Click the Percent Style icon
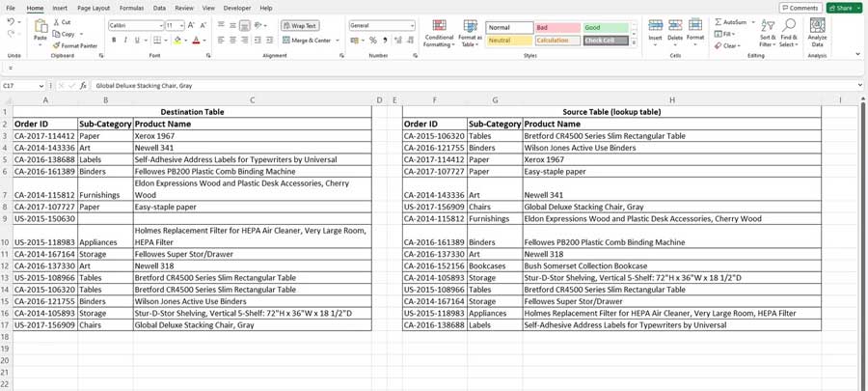Image resolution: width=868 pixels, height=391 pixels. (373, 41)
